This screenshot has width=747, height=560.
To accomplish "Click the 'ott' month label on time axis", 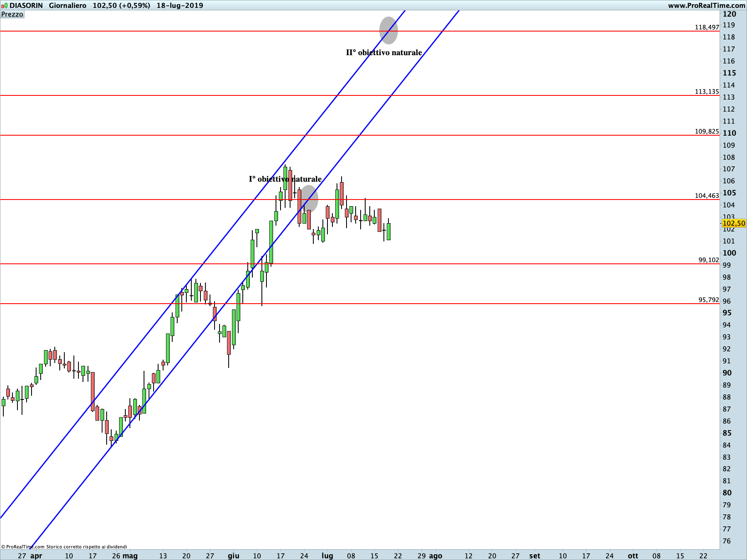I will tap(633, 556).
